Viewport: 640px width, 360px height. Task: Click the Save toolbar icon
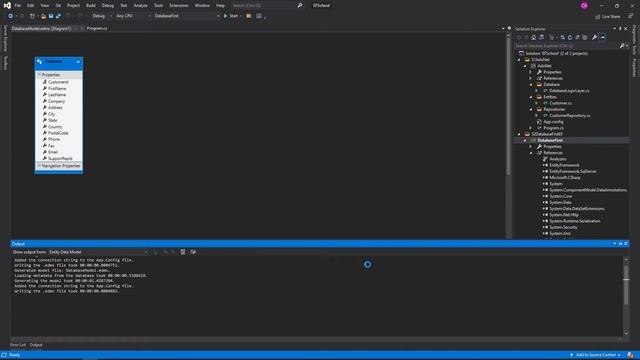tap(51, 16)
